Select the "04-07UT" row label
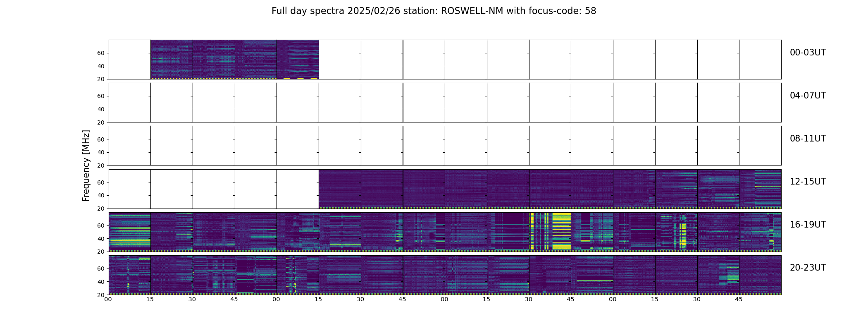The height and width of the screenshot is (331, 868). [808, 96]
